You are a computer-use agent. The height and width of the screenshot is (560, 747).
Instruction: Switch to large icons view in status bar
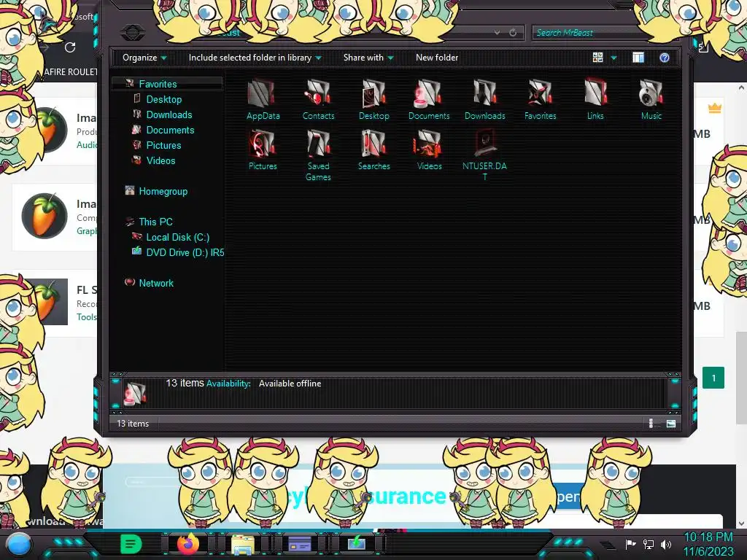click(671, 424)
